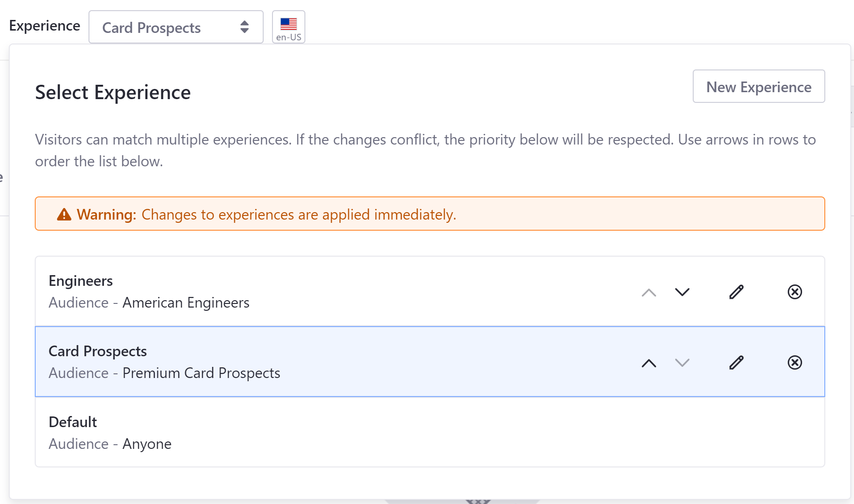Edit the Engineers experience with pencil icon
Image resolution: width=854 pixels, height=504 pixels.
[x=736, y=292]
